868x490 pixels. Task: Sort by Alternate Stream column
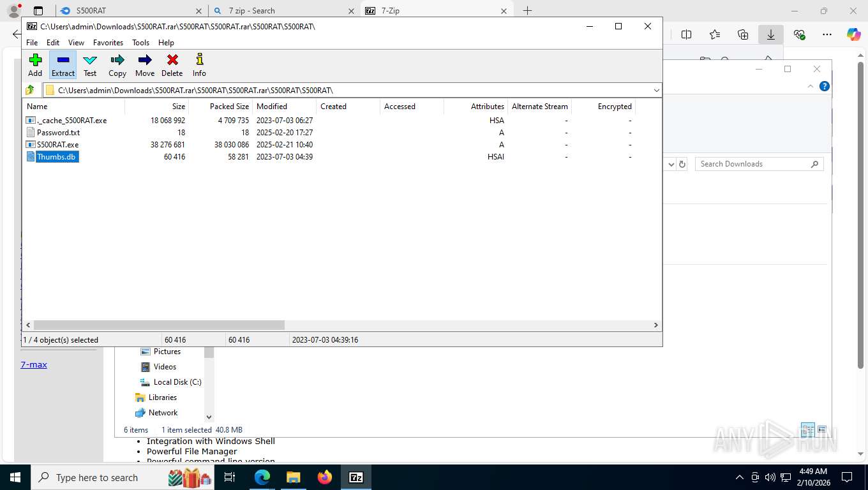(x=539, y=107)
